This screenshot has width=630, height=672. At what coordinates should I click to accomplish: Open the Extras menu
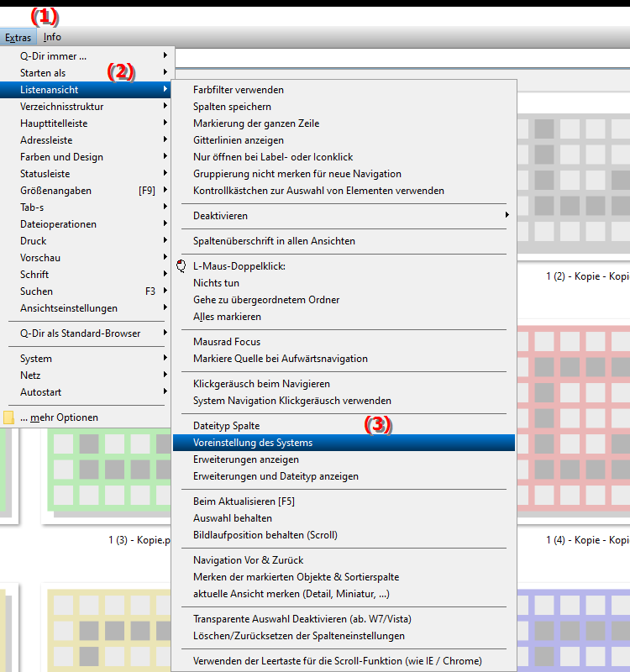pos(18,38)
